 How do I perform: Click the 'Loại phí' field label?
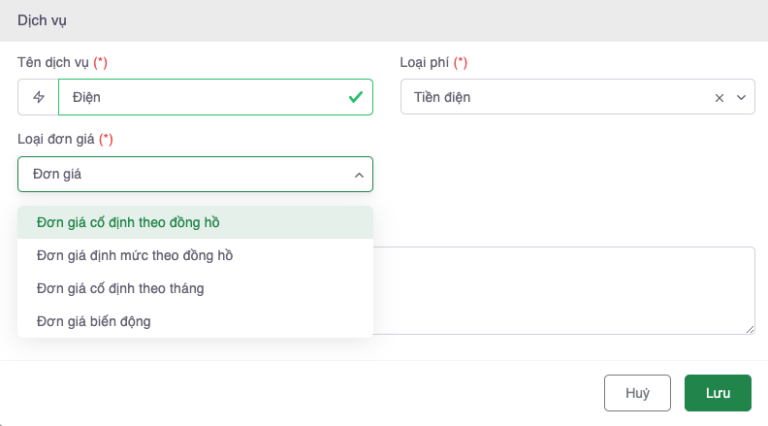[x=425, y=62]
